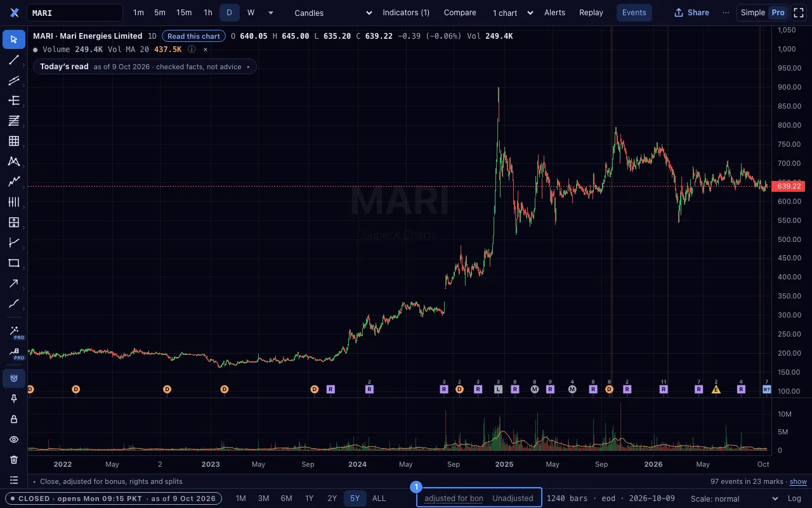
Task: Click the MARI symbol search field
Action: 75,13
